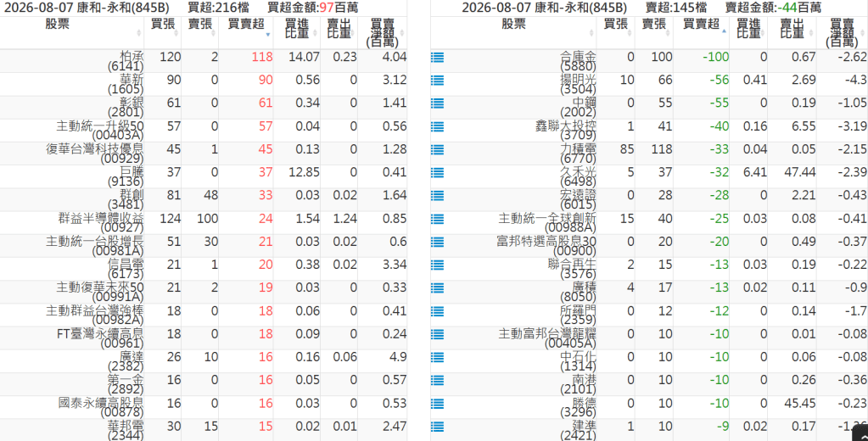The image size is (868, 441).
Task: Open the list icon for 中鋼 (2002)
Action: (x=437, y=103)
